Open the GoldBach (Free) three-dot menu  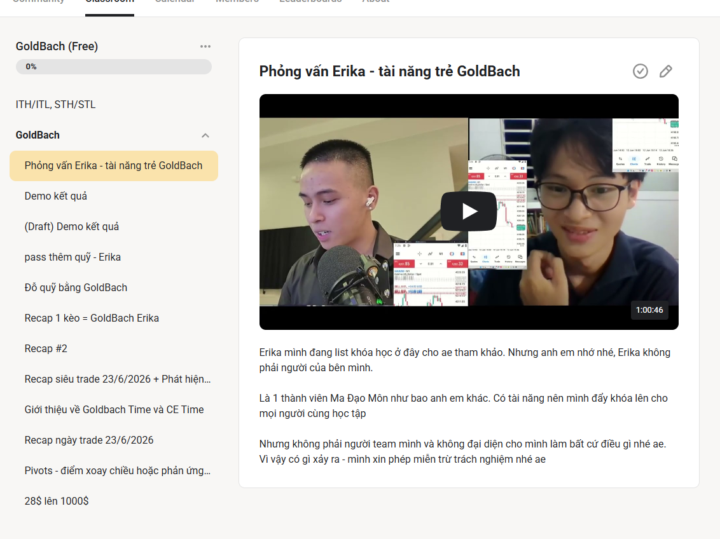(x=205, y=46)
